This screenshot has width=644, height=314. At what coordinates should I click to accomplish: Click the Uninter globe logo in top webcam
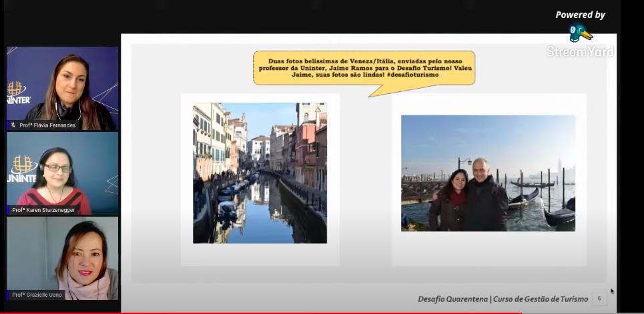point(17,89)
